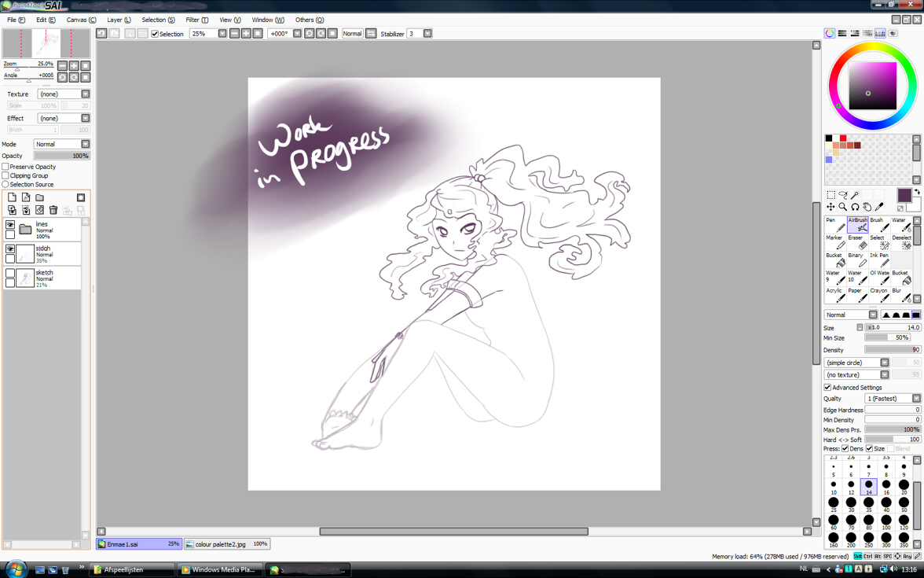Uncheck the Advanced Settings checkbox

tap(827, 388)
